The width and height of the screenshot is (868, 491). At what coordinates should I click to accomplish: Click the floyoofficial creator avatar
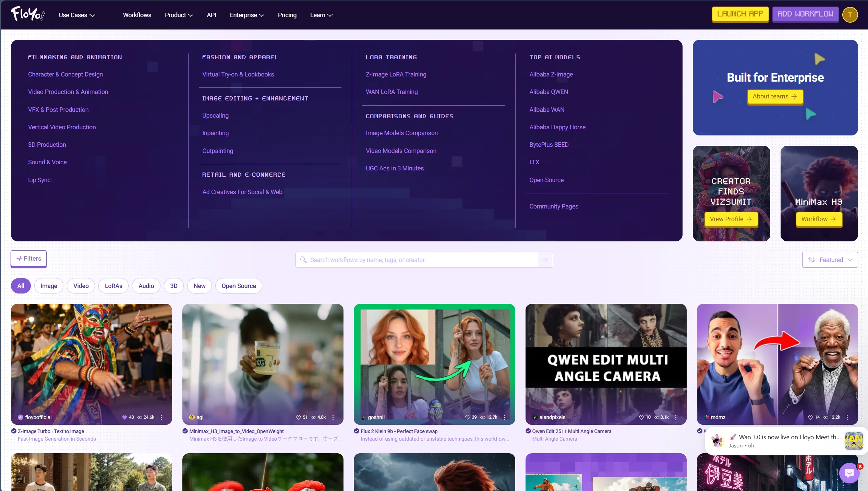point(21,417)
